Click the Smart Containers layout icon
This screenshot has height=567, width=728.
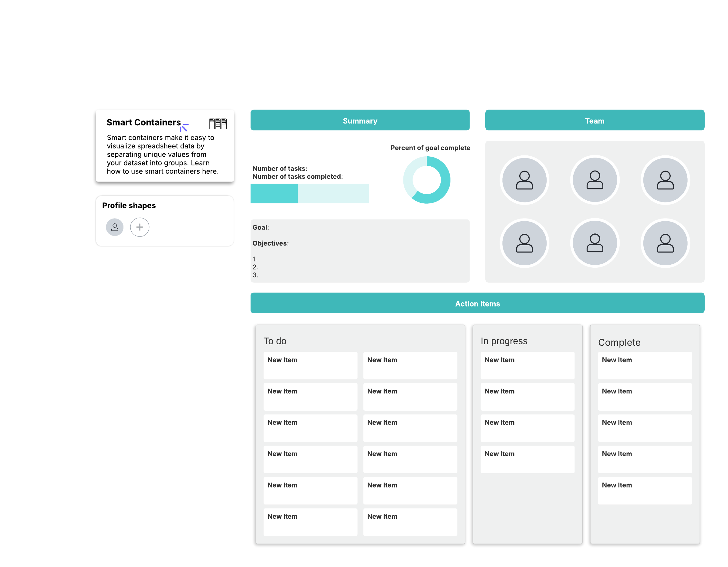click(x=218, y=124)
